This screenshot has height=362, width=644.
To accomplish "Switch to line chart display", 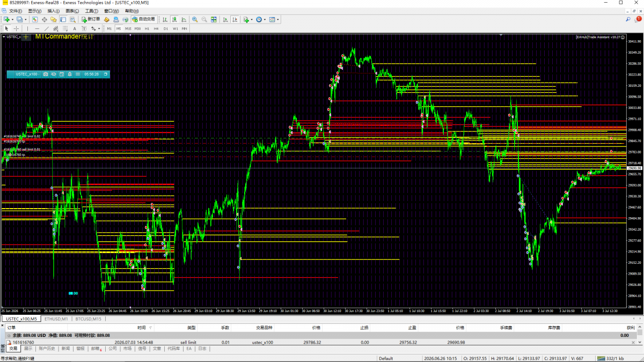I will (184, 19).
